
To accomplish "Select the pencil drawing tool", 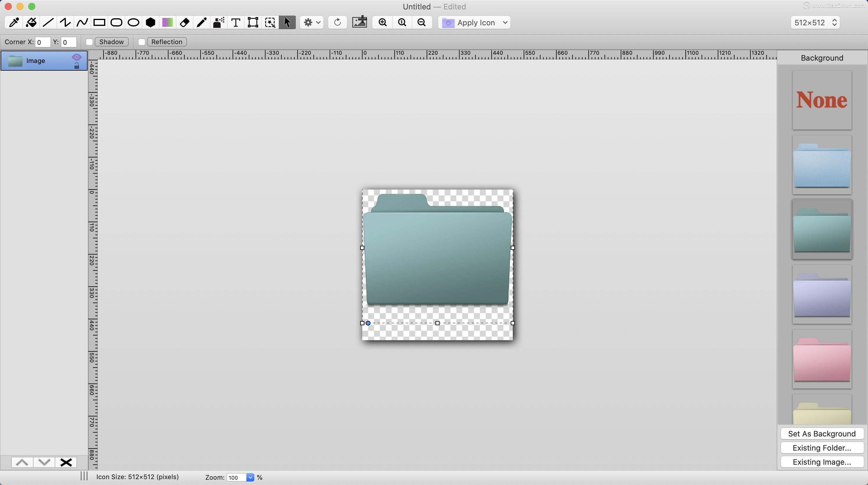I will point(201,23).
